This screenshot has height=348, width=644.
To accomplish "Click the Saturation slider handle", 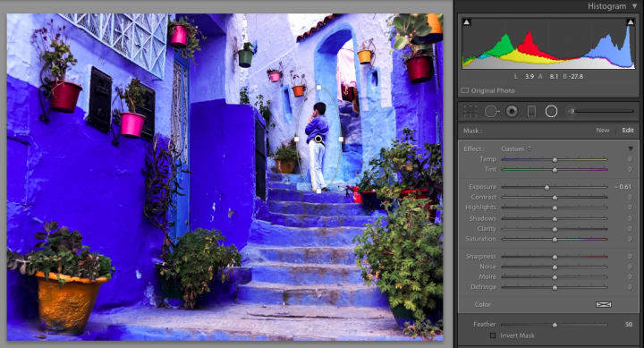I will pos(555,239).
